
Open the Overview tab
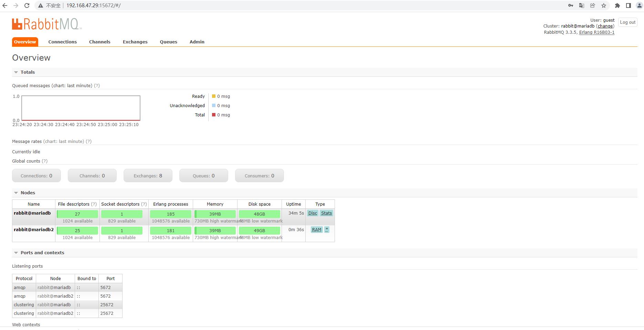[x=25, y=42]
